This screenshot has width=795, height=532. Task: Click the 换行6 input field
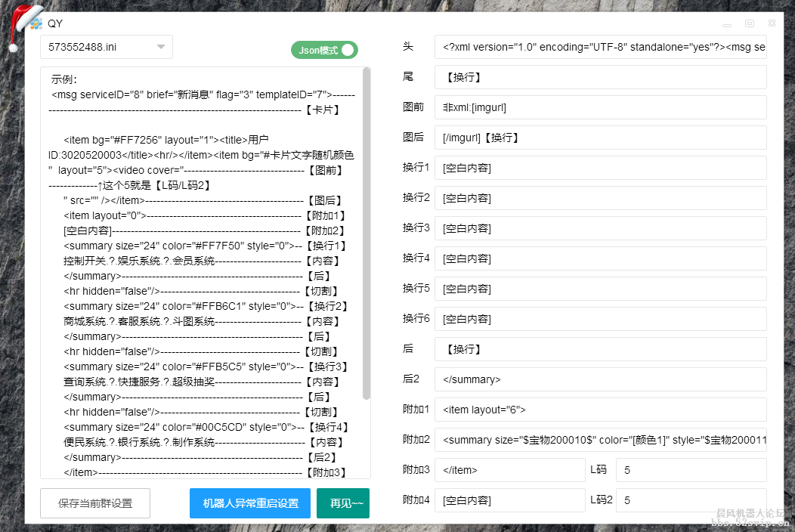pyautogui.click(x=600, y=318)
